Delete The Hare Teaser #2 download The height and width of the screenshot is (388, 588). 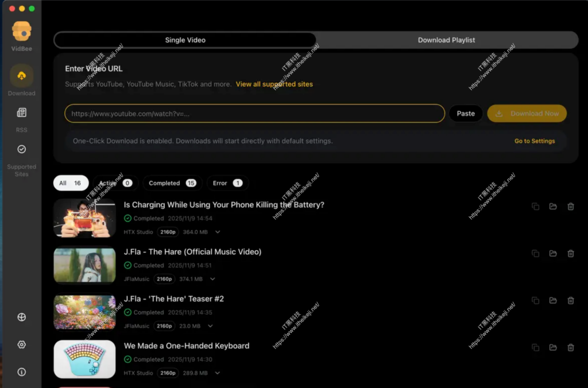571,300
